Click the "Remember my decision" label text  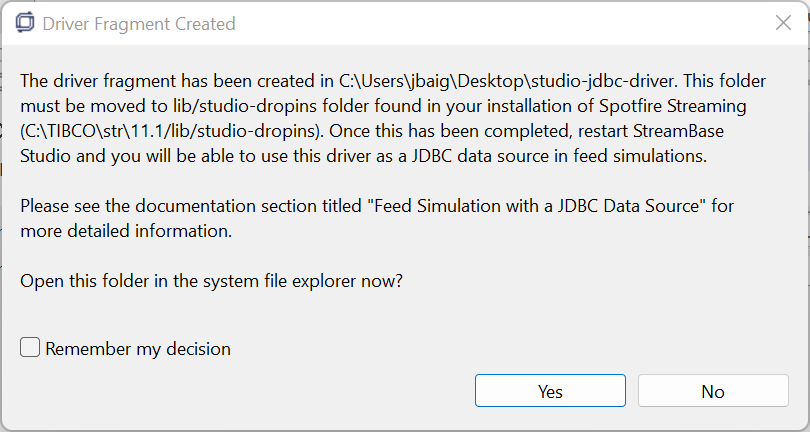pos(138,349)
